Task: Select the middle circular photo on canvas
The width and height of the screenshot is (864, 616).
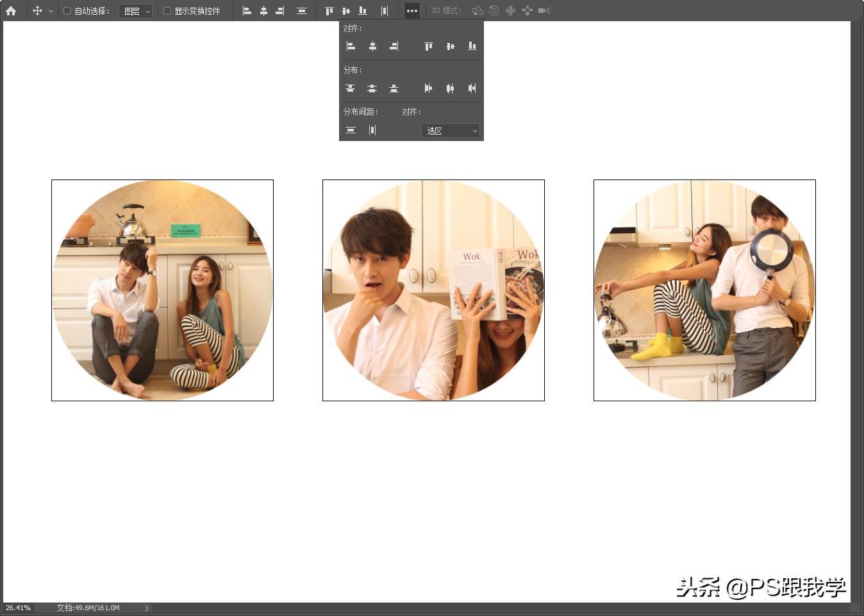Action: pos(433,290)
